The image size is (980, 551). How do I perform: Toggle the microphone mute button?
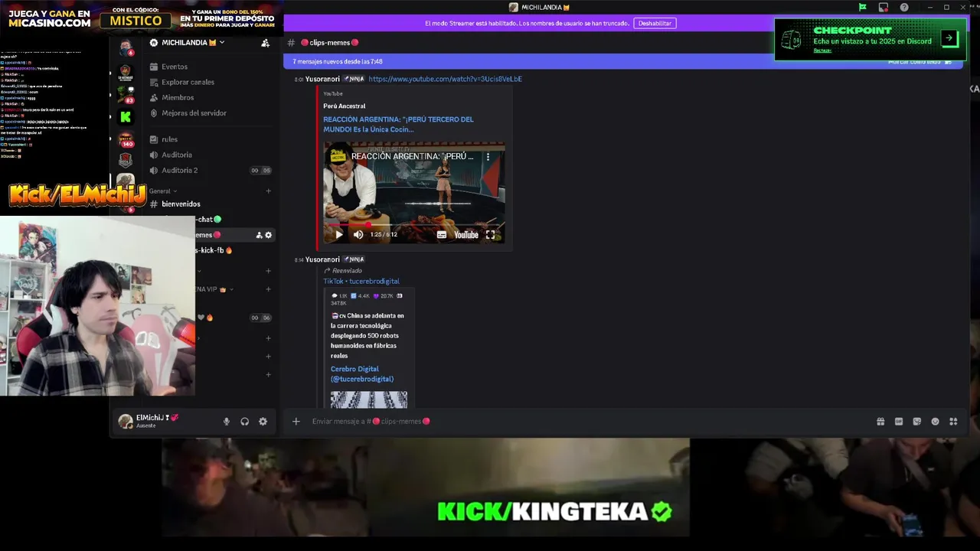pyautogui.click(x=226, y=421)
